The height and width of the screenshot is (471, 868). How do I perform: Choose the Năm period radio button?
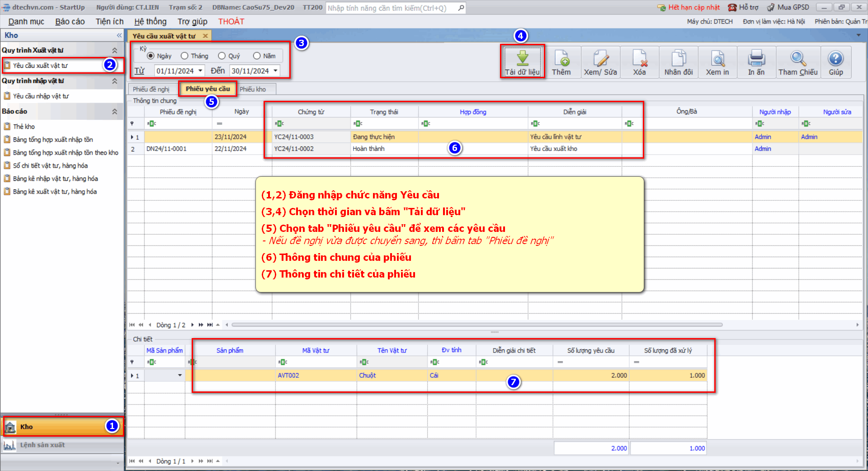pos(257,56)
